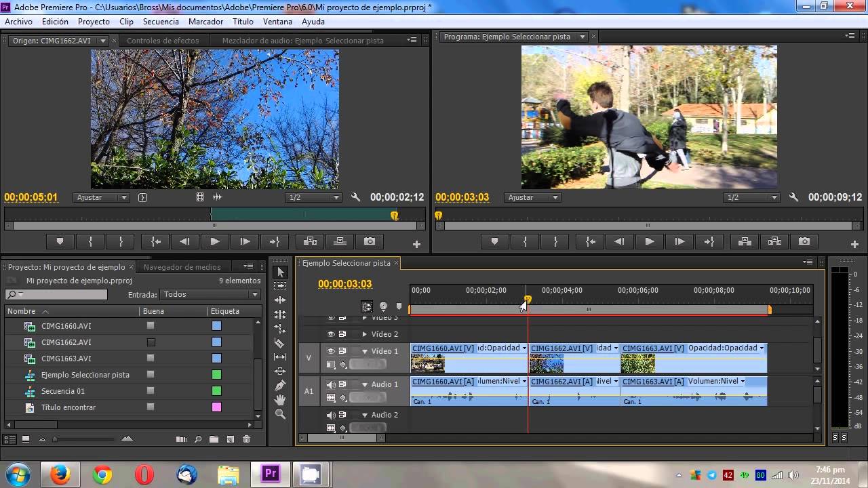868x488 pixels.
Task: Toggle sync lock on Vídeo 1 track
Action: [x=342, y=351]
